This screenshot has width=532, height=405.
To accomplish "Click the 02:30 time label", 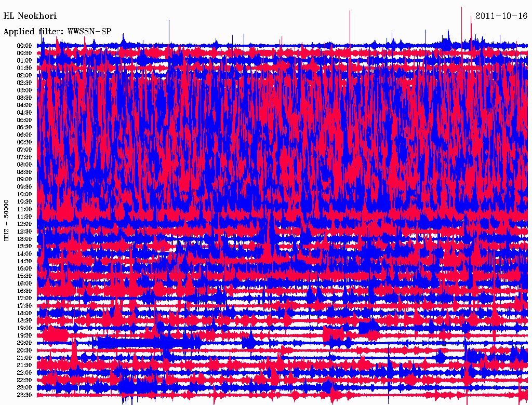I will pos(24,83).
